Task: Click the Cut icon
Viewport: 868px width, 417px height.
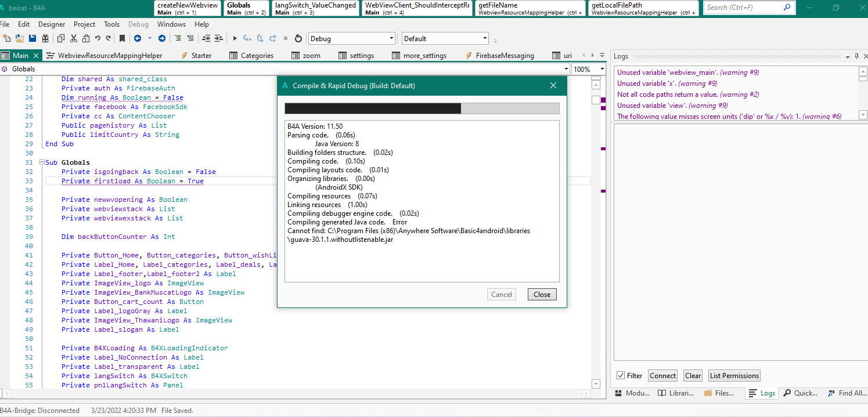Action: click(x=73, y=38)
